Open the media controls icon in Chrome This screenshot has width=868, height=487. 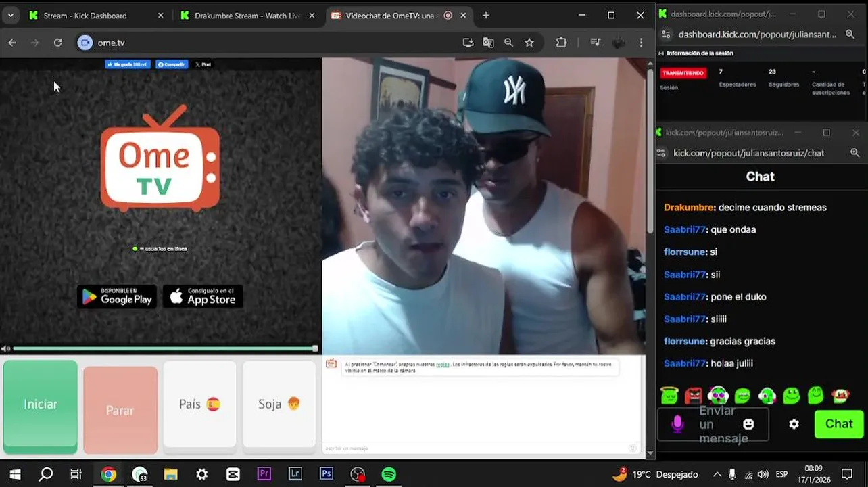click(596, 43)
